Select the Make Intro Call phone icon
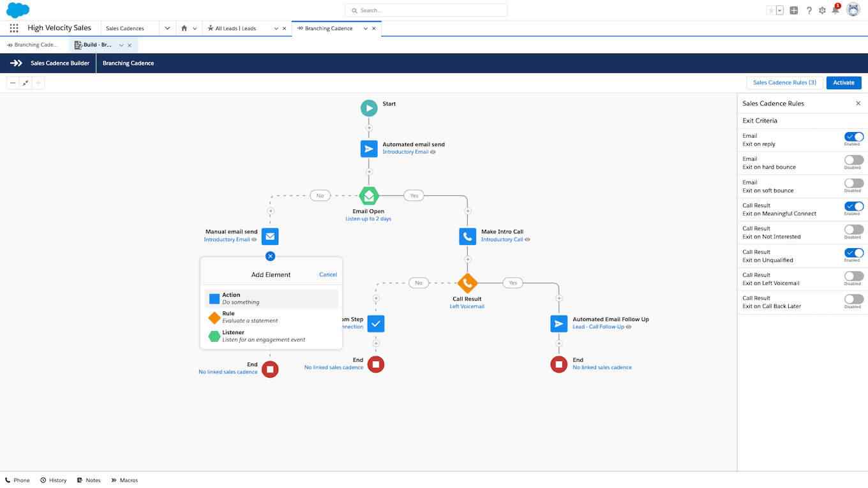The image size is (868, 488). 468,236
